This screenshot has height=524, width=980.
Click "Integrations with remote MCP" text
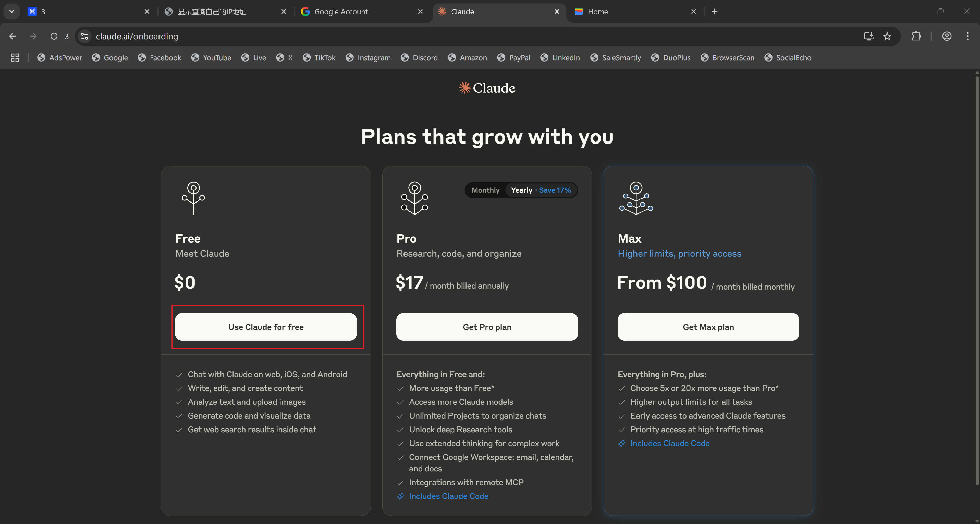pos(466,482)
